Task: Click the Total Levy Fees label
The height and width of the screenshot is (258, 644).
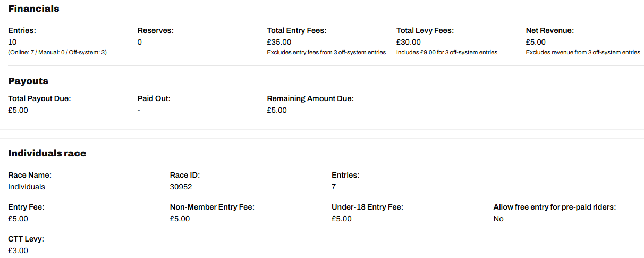Action: pyautogui.click(x=425, y=30)
